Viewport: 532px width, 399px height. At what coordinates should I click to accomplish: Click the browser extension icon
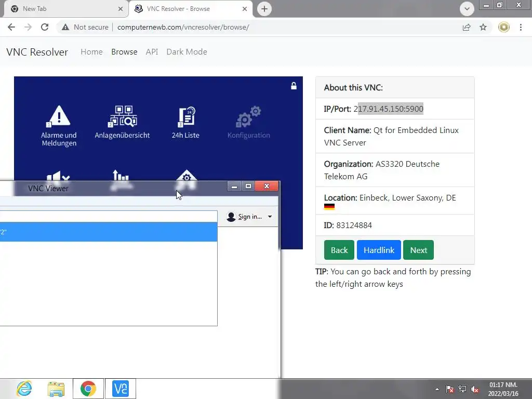[x=504, y=27]
